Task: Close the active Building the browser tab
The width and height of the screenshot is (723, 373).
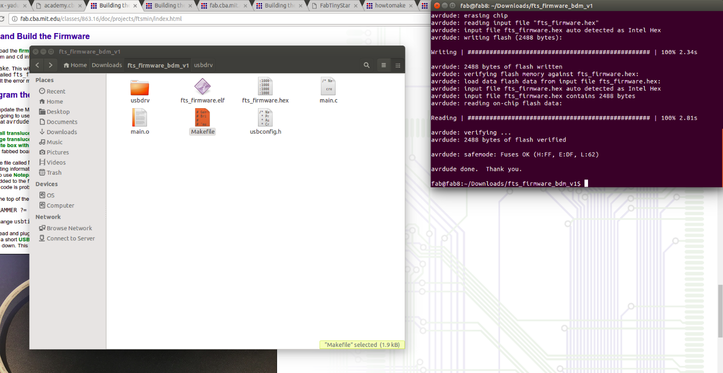Action: pos(135,6)
